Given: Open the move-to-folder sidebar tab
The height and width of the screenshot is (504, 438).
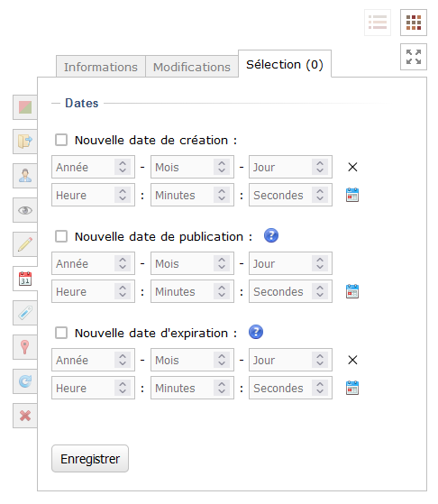Looking at the screenshot, I should tap(25, 142).
